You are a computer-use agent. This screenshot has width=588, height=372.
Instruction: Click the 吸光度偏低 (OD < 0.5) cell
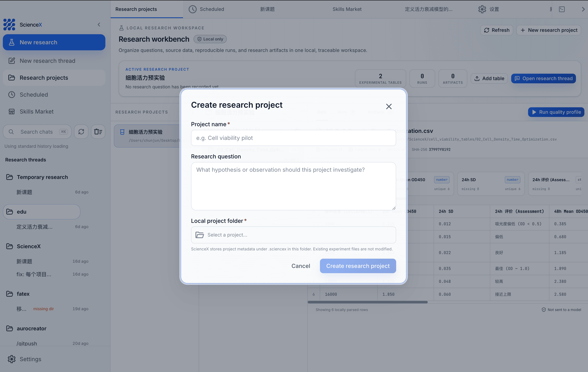click(x=519, y=224)
